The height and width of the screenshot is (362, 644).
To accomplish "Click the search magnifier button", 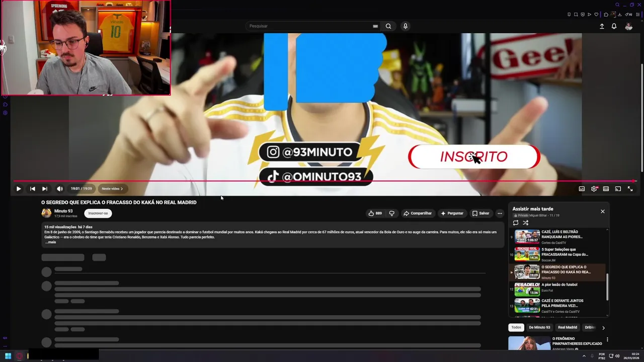I will tap(388, 26).
